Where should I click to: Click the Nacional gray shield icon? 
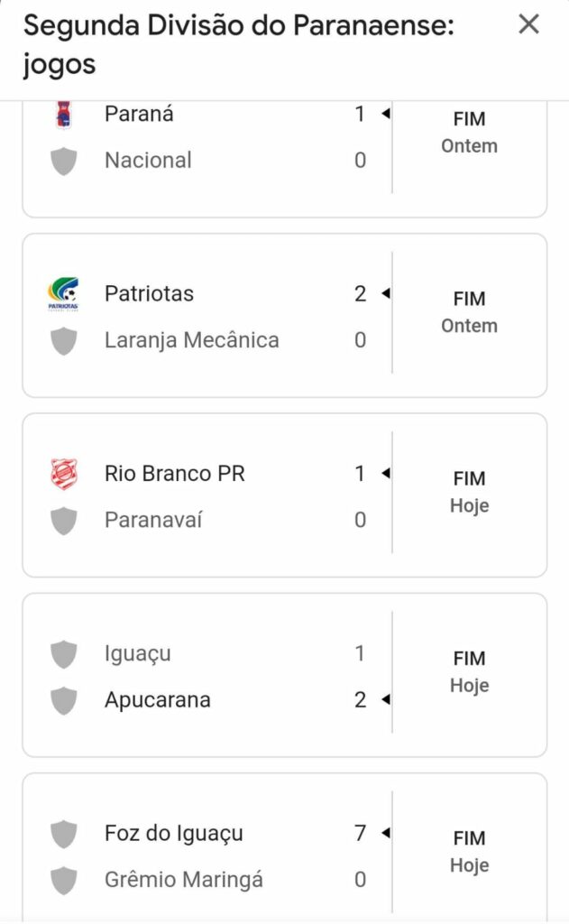pos(63,162)
